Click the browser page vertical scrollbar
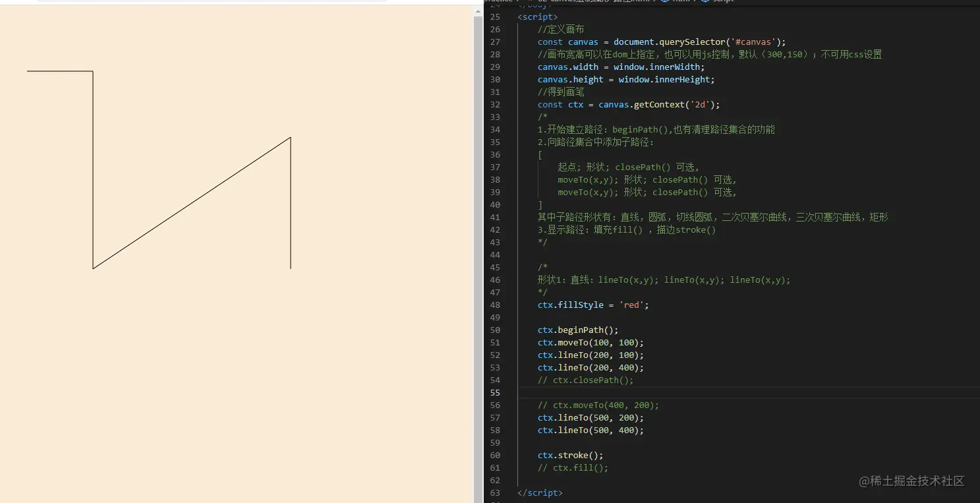The height and width of the screenshot is (503, 980). coord(478,260)
